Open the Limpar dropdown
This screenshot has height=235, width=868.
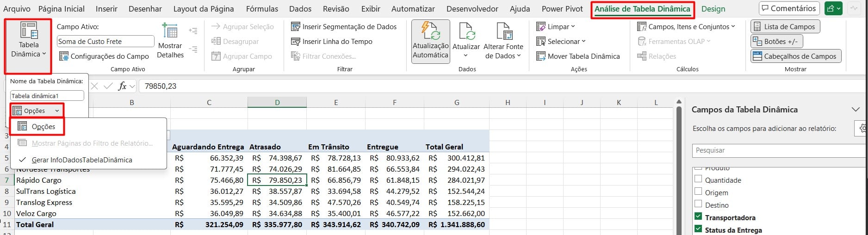[x=555, y=27]
